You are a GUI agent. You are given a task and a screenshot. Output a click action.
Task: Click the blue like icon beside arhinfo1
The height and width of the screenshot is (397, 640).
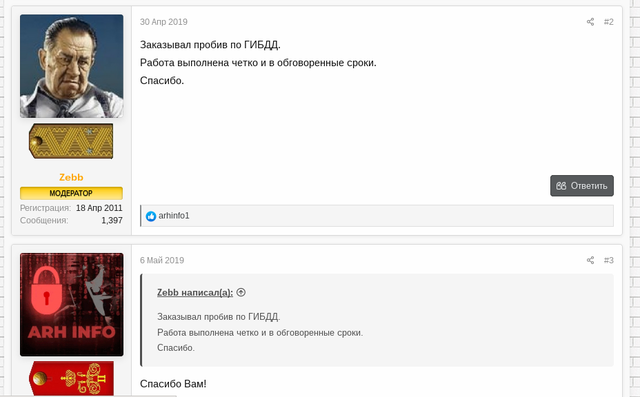coord(151,216)
